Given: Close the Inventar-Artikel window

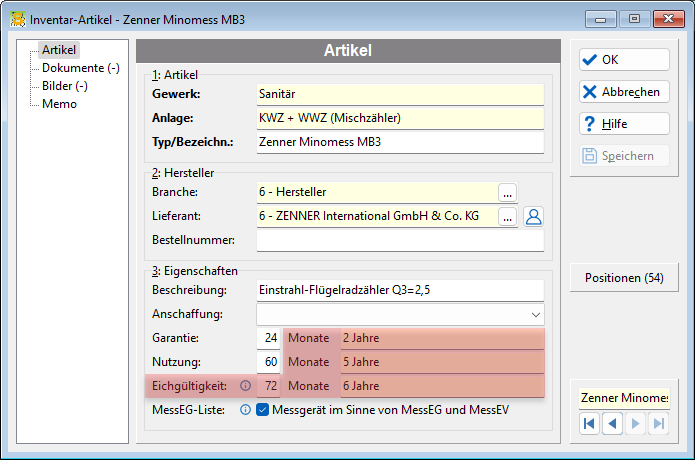Looking at the screenshot, I should point(668,19).
